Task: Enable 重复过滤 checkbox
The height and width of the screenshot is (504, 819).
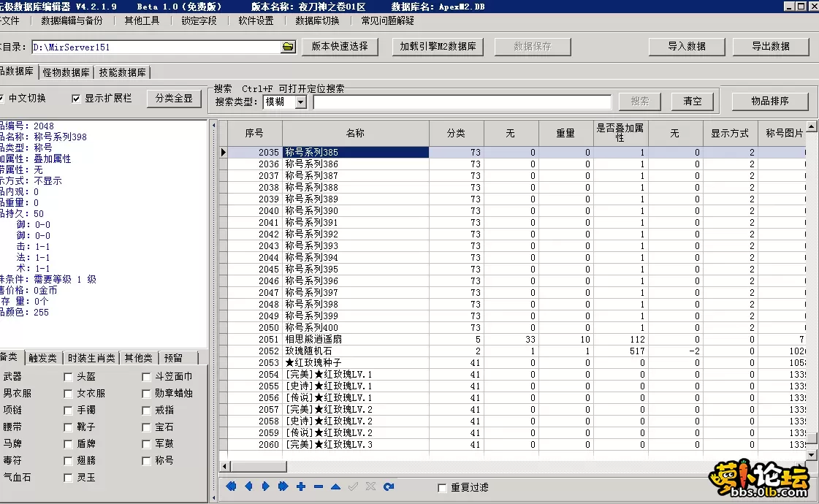Action: click(442, 487)
